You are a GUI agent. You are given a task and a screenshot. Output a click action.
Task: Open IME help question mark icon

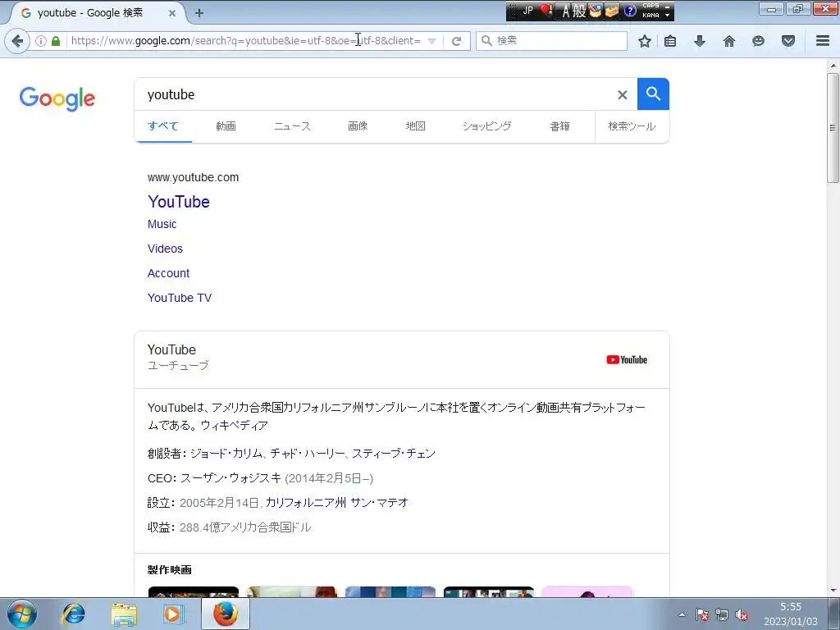pos(630,11)
